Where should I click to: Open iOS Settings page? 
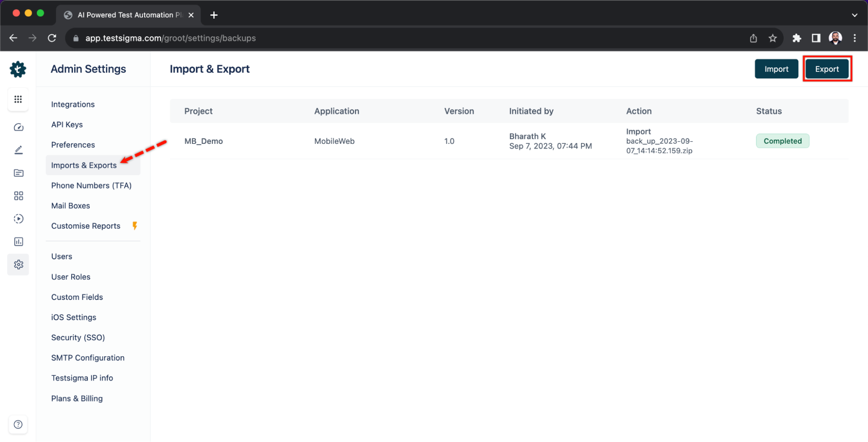[x=73, y=317]
